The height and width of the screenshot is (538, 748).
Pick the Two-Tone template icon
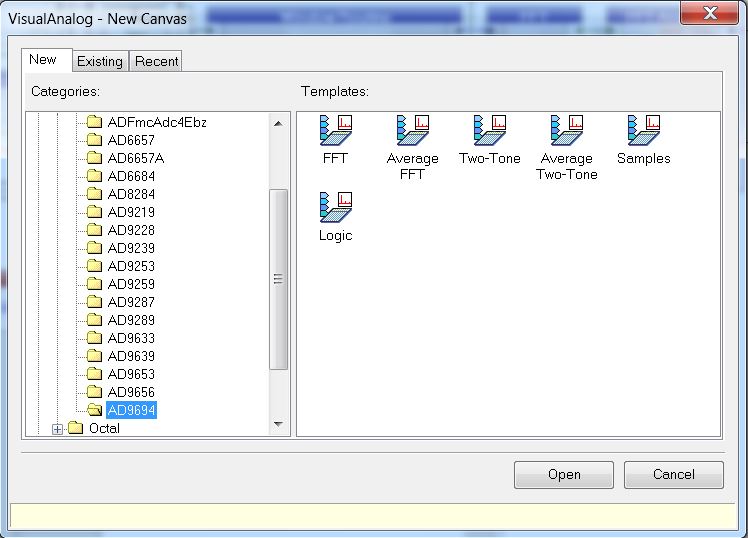coord(489,130)
